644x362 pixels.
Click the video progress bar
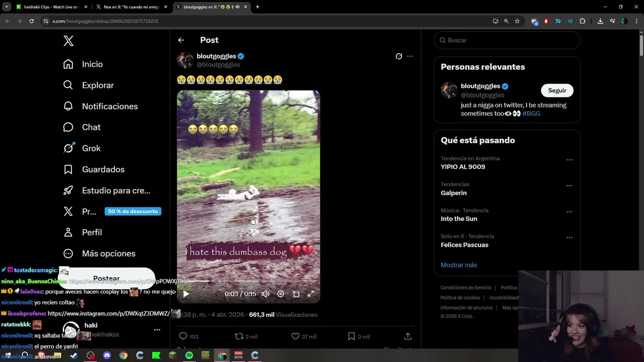coord(249,282)
